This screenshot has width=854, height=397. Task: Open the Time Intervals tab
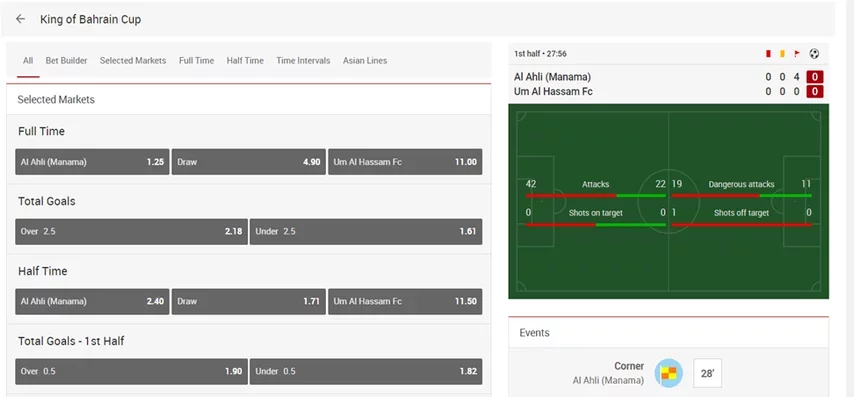pyautogui.click(x=303, y=60)
